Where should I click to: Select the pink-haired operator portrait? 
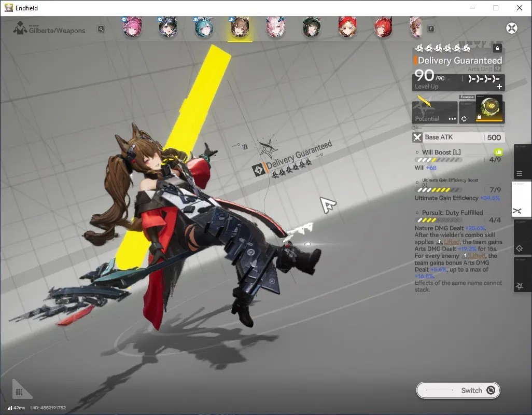click(132, 27)
